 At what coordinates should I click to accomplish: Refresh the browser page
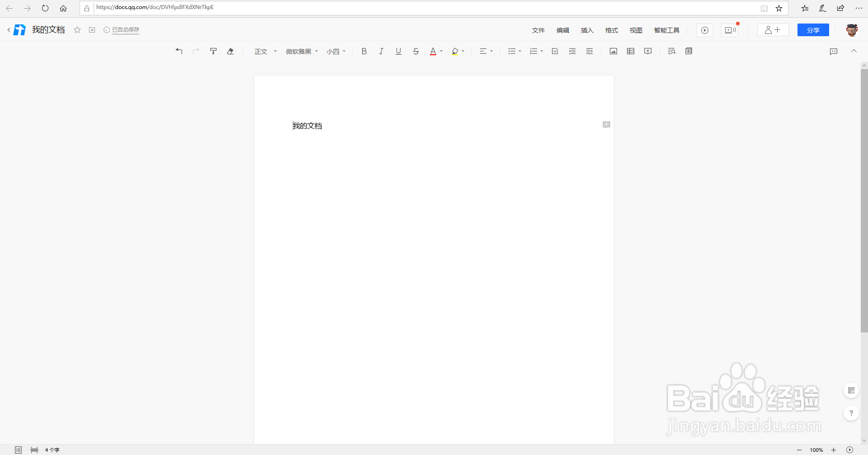tap(45, 8)
